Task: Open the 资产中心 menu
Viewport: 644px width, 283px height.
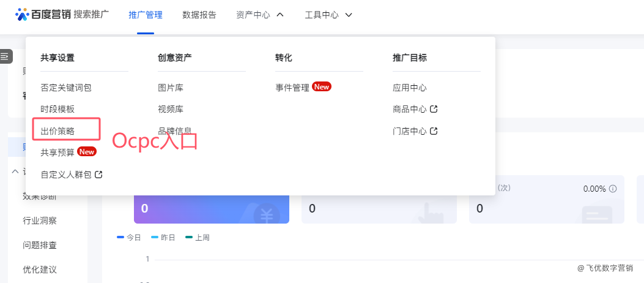Action: point(253,15)
